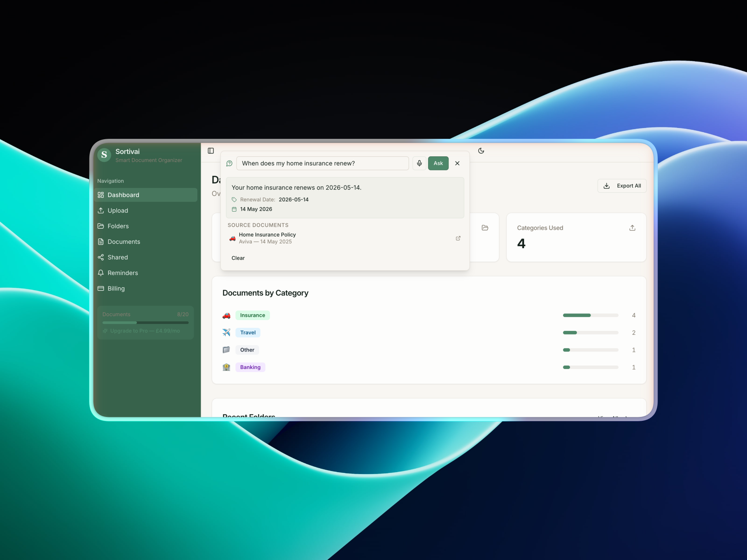747x560 pixels.
Task: Go to Dashboard in navigation
Action: 146,195
